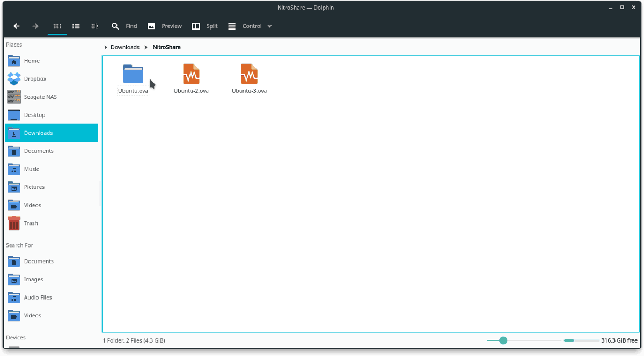
Task: Activate the Split view
Action: (204, 26)
